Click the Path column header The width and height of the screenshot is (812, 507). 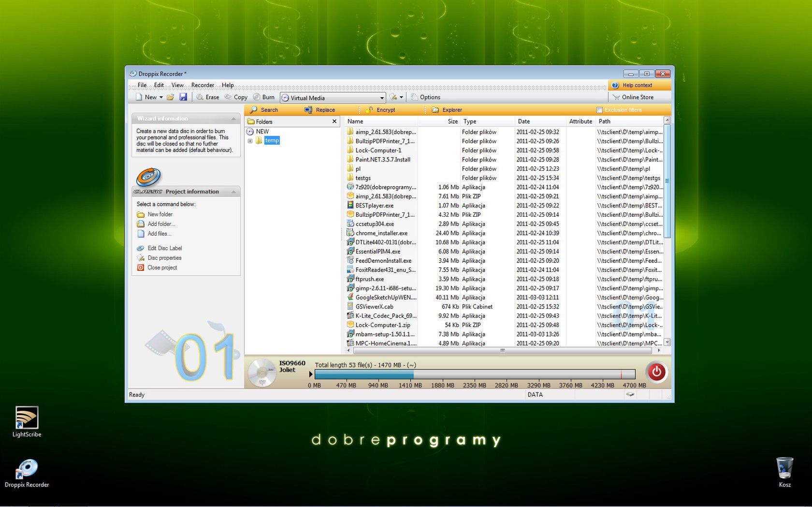(629, 121)
